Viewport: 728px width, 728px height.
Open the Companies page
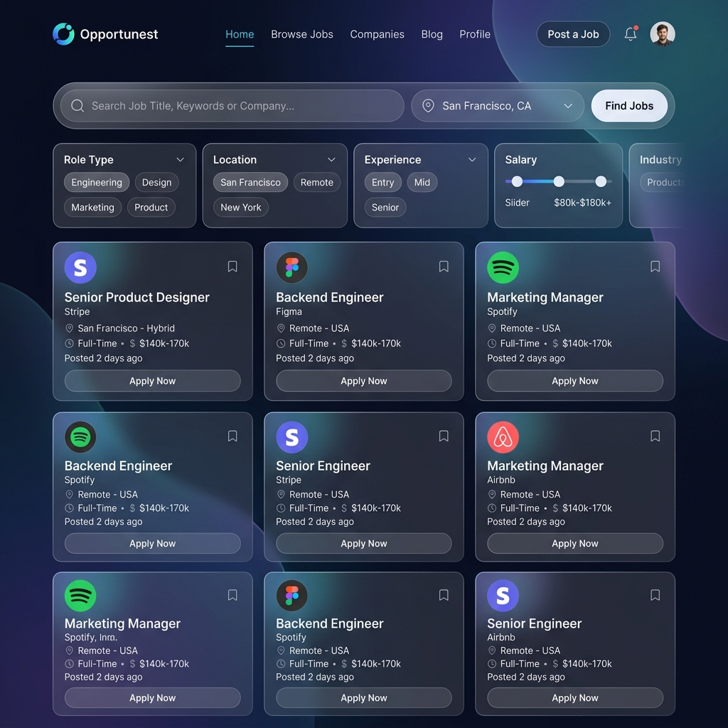pos(377,34)
